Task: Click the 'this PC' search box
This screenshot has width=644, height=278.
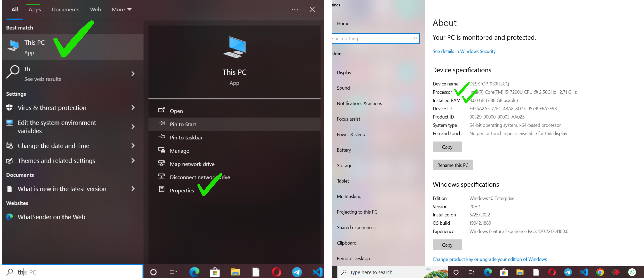Action: (x=73, y=272)
